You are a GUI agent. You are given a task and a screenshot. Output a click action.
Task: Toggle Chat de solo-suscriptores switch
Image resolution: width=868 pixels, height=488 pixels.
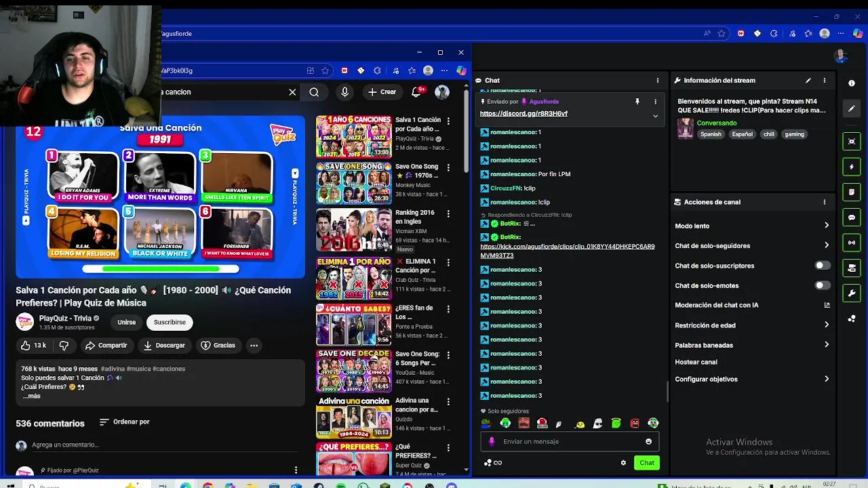[822, 266]
